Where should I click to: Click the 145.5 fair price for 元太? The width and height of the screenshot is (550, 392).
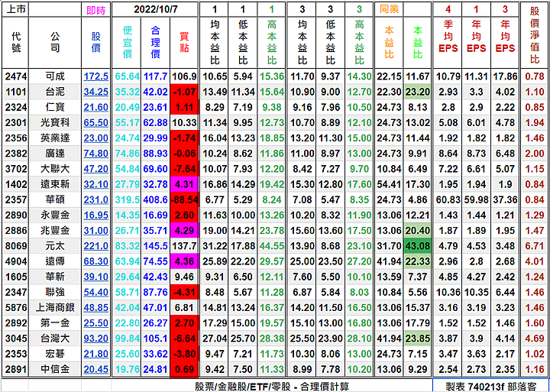pyautogui.click(x=155, y=246)
